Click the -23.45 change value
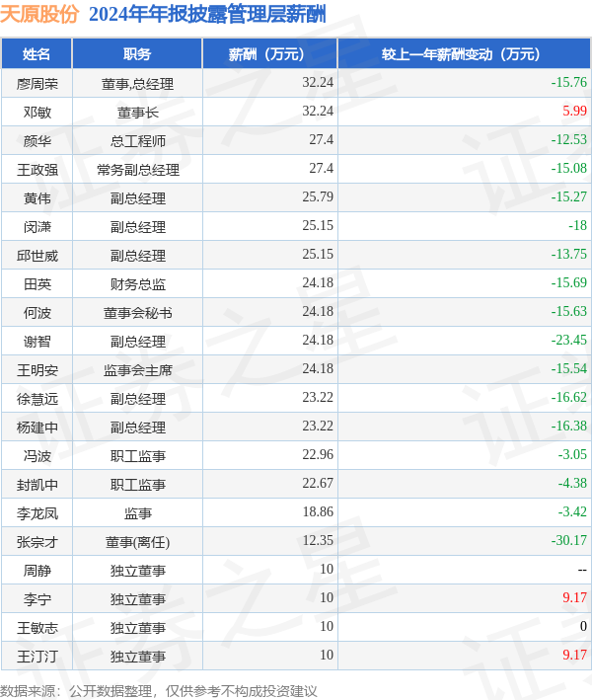 coord(568,340)
